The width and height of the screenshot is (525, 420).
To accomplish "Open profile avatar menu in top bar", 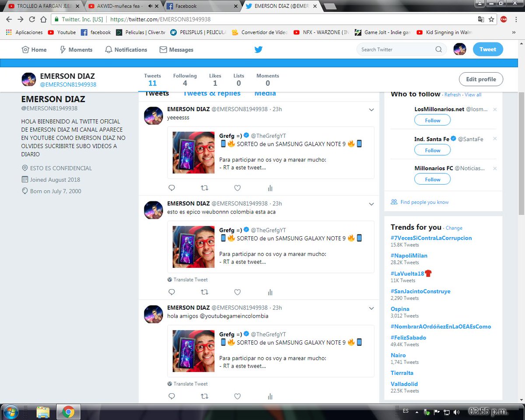I will (x=459, y=49).
